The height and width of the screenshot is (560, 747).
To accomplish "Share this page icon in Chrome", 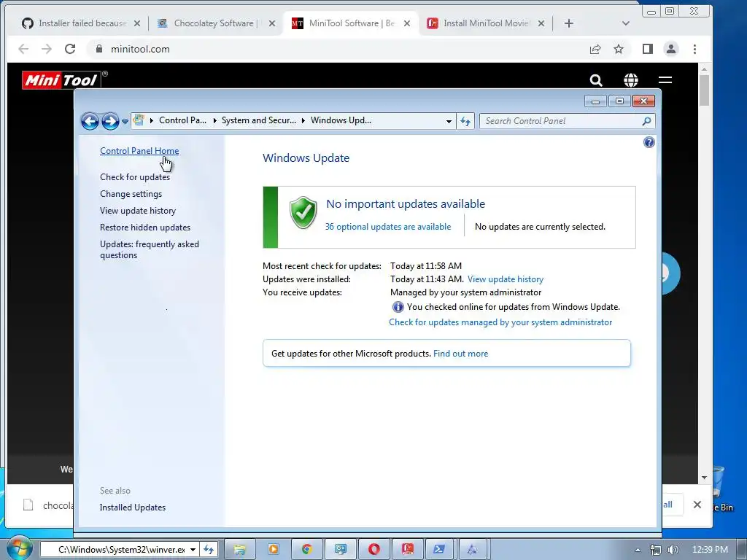I will click(x=595, y=49).
